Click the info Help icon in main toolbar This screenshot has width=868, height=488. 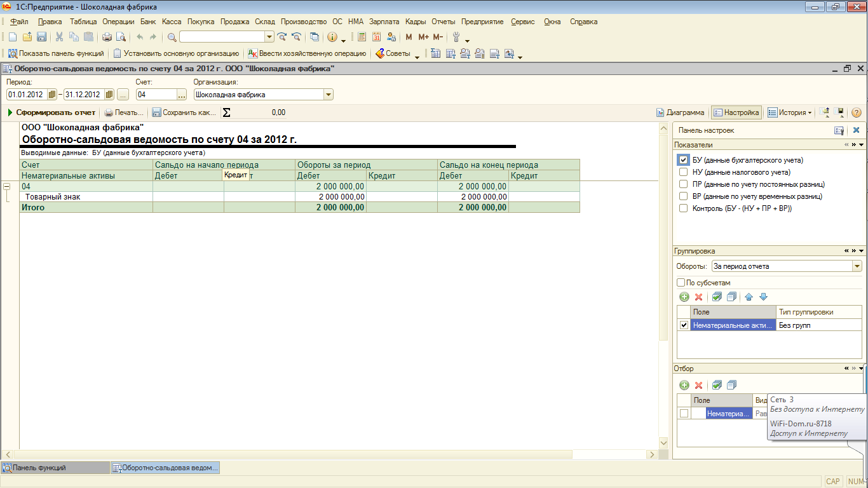tap(332, 37)
